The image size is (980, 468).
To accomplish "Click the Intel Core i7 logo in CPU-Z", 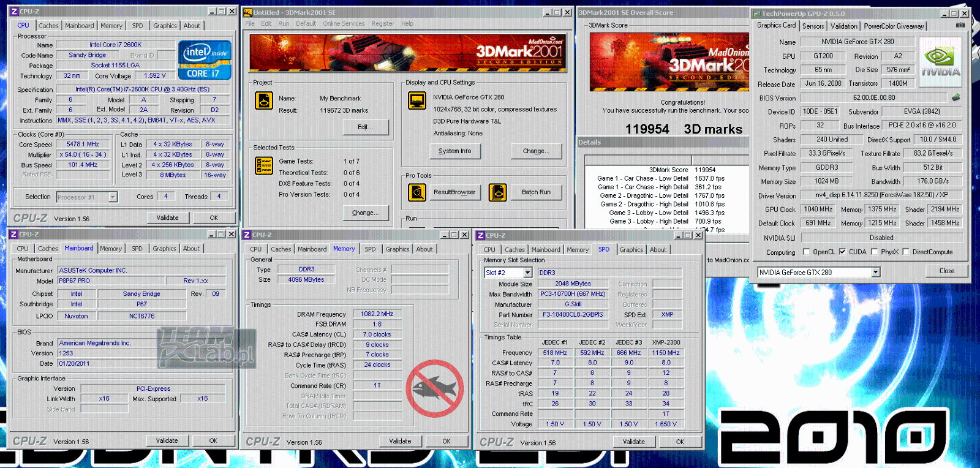I will tap(205, 60).
